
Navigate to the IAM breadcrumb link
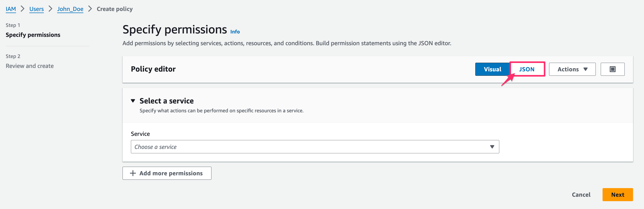pos(11,9)
